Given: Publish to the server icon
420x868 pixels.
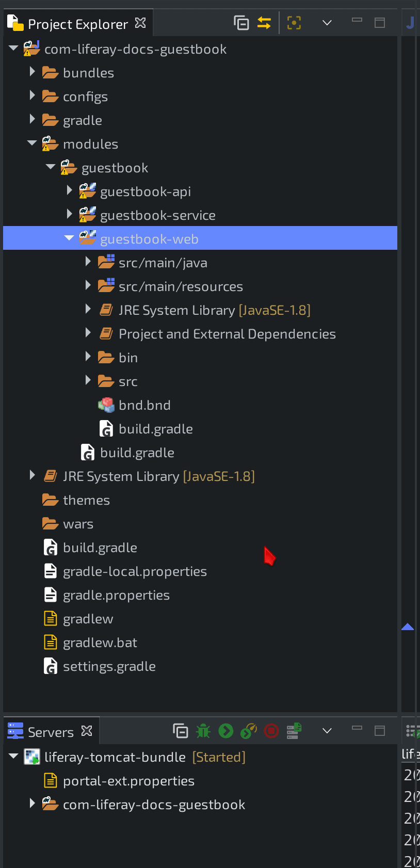Looking at the screenshot, I should coord(294,731).
